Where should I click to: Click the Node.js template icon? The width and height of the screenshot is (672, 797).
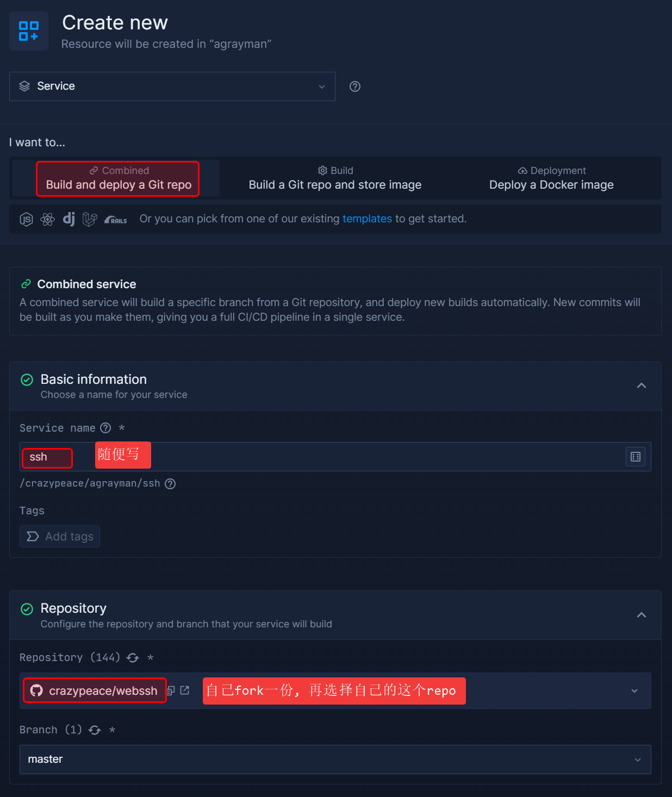[x=26, y=219]
